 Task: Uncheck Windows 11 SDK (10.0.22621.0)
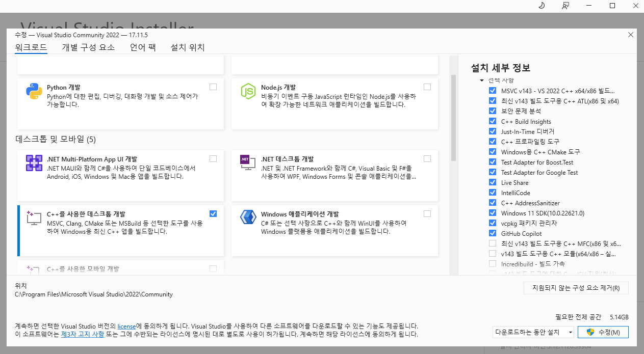[493, 213]
